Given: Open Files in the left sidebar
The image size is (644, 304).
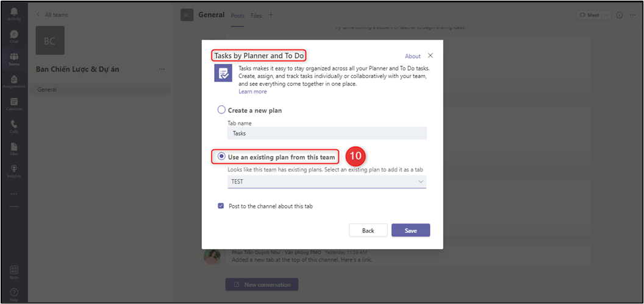Looking at the screenshot, I should click(14, 149).
